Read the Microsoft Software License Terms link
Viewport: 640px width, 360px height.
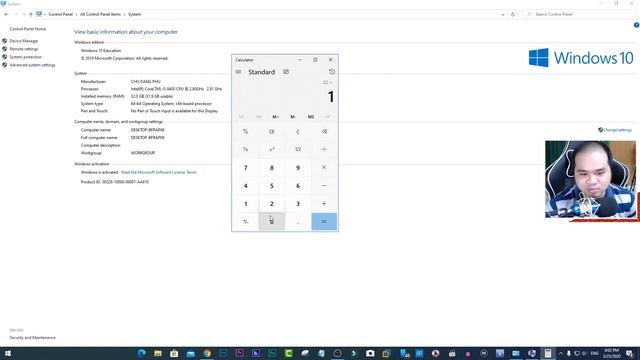click(x=159, y=172)
